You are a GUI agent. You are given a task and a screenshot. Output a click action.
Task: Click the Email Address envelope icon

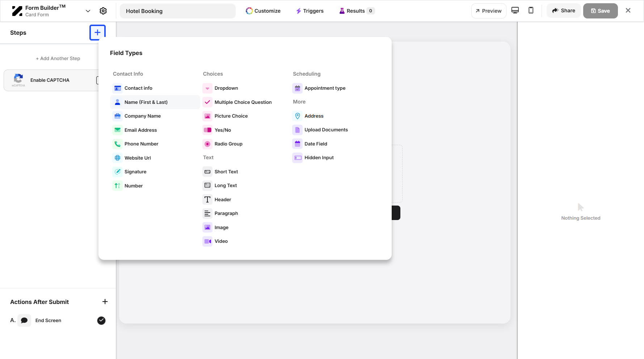[x=118, y=130]
